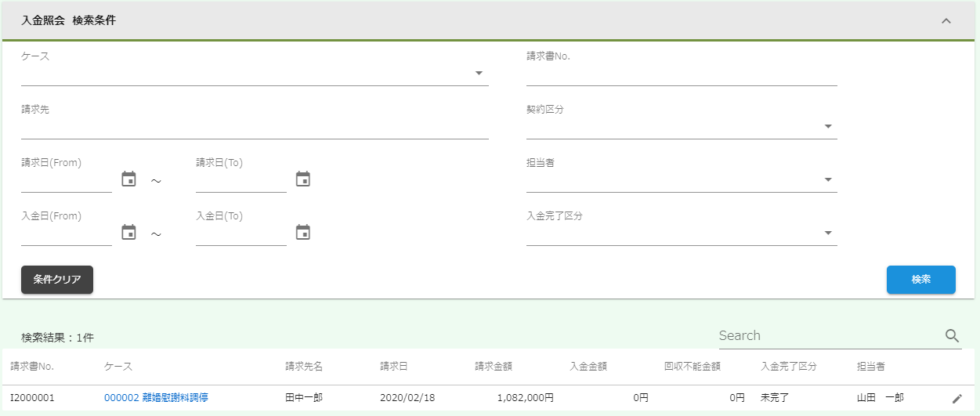Focus the 請求日(From) date field
Image resolution: width=980 pixels, height=416 pixels.
tap(67, 181)
